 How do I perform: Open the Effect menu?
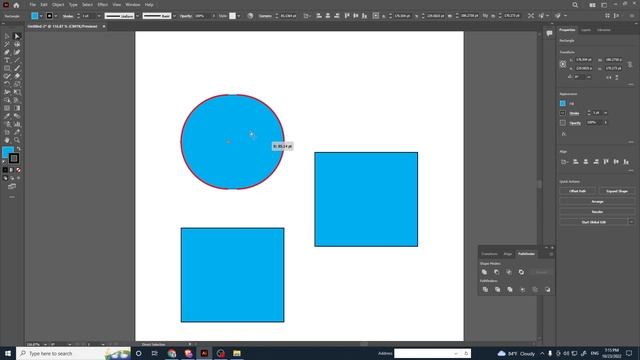pos(102,5)
